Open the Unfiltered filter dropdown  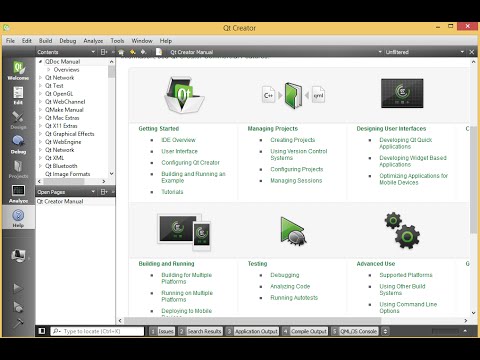pos(462,52)
